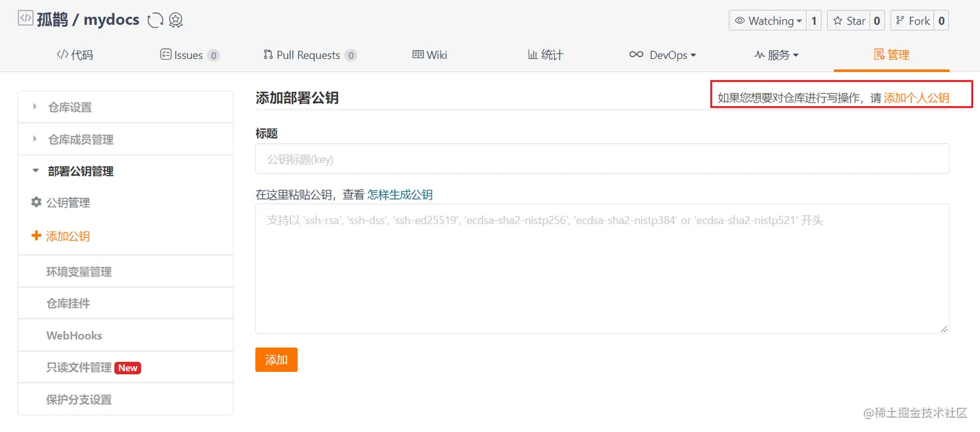Click the Fork count 0
Image resolution: width=980 pixels, height=432 pixels.
(941, 21)
